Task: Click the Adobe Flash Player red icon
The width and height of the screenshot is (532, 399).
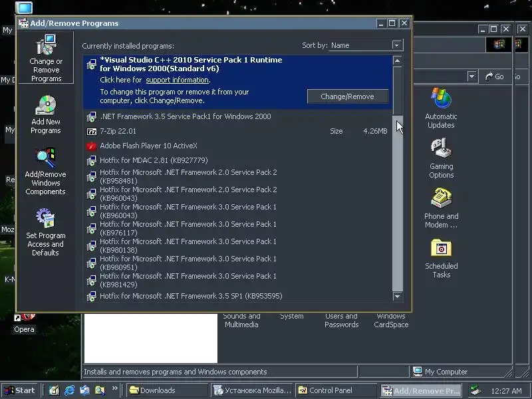Action: coord(92,146)
